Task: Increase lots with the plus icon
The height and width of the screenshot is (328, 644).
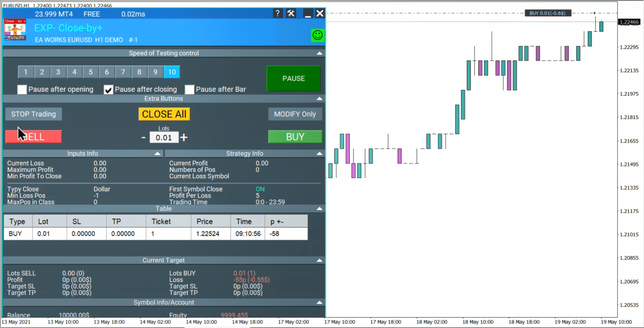Action: pos(184,137)
